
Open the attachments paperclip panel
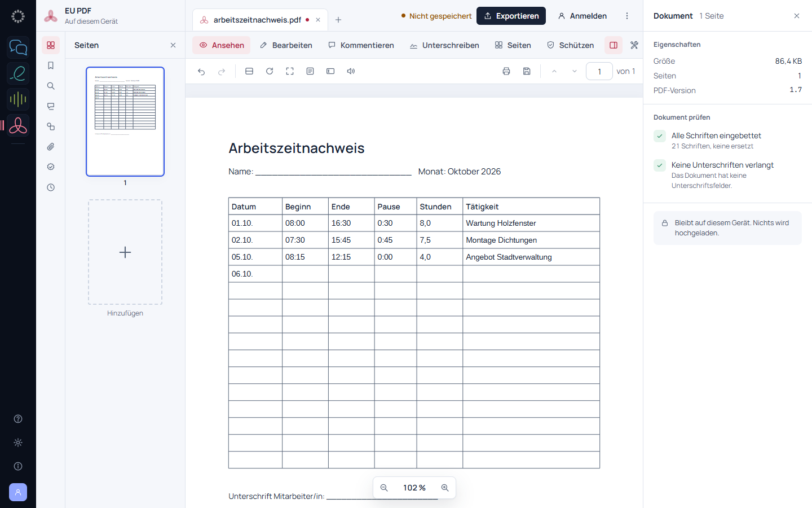[51, 147]
